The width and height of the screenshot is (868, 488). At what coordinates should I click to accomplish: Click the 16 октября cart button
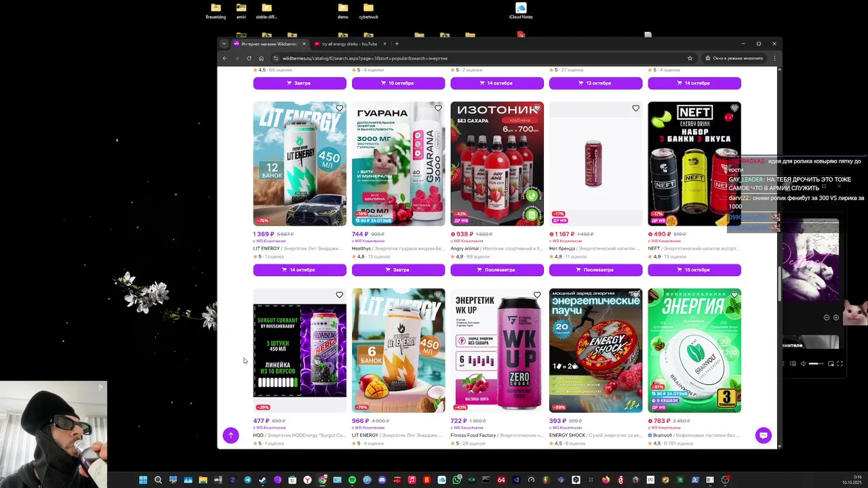click(x=398, y=83)
